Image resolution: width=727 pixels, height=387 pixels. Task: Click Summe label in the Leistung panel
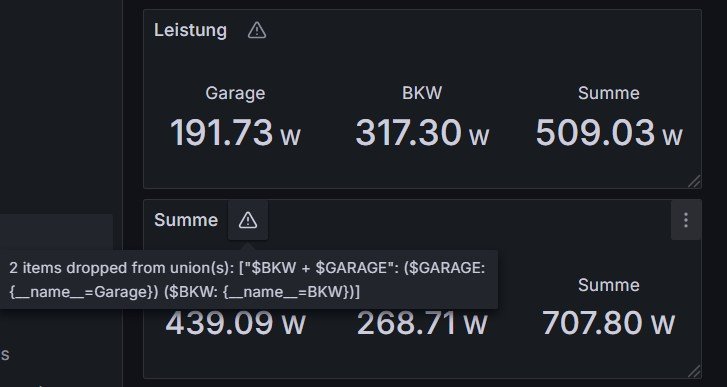tap(609, 93)
